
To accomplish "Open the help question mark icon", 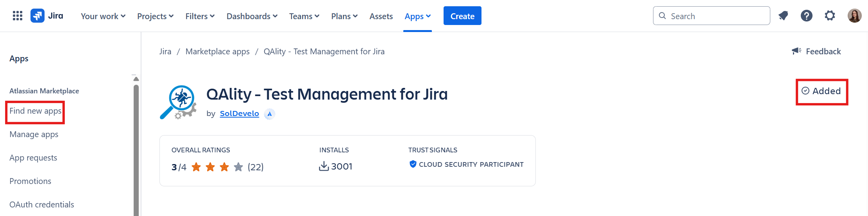I will (807, 16).
